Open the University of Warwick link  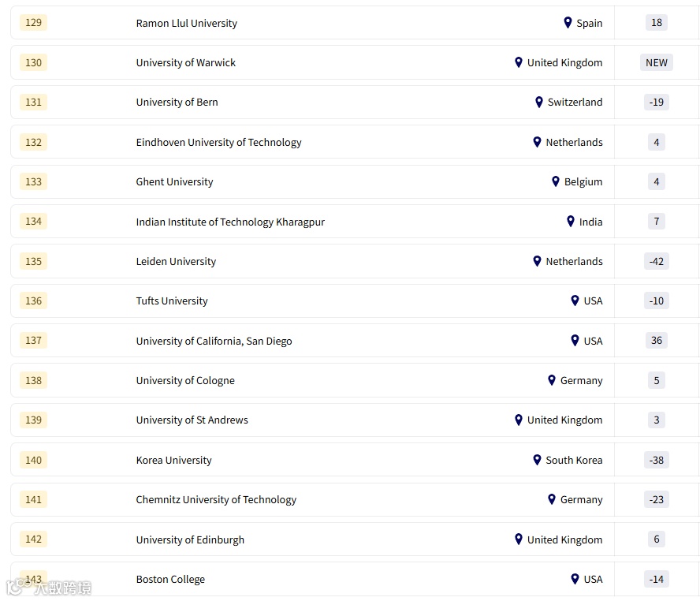click(185, 62)
